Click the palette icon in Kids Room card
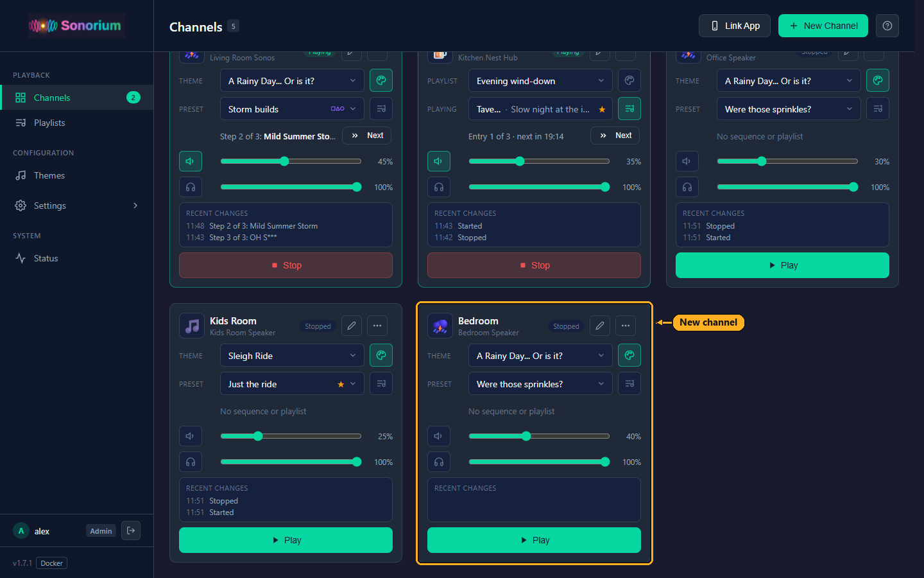Image resolution: width=924 pixels, height=578 pixels. [x=381, y=355]
